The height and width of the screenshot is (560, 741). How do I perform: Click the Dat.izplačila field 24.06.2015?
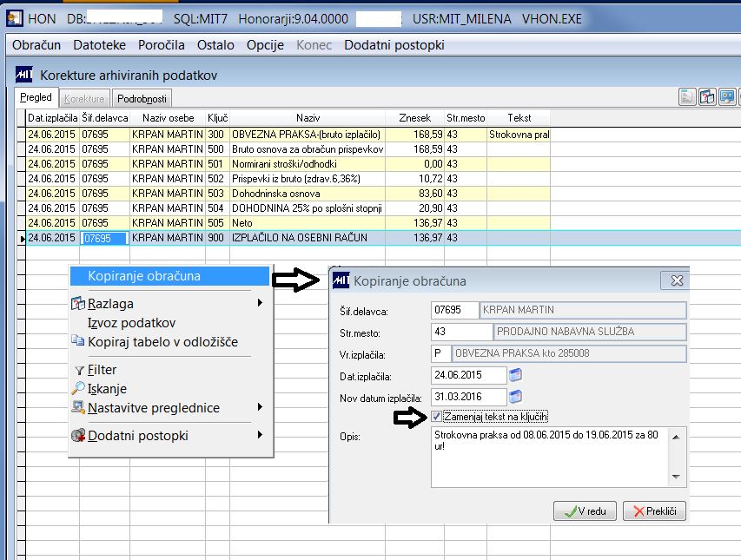(469, 375)
